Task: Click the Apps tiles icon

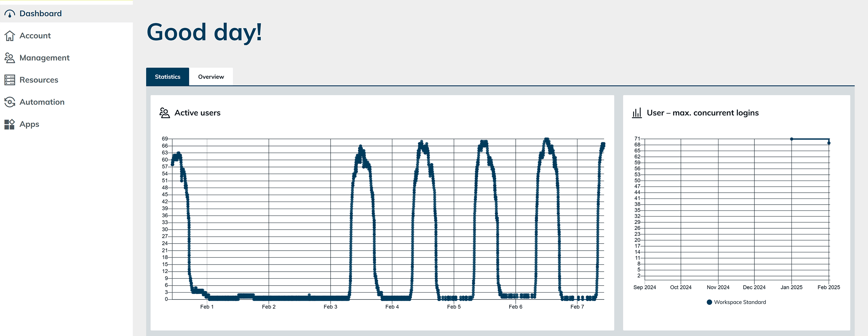Action: [x=9, y=124]
